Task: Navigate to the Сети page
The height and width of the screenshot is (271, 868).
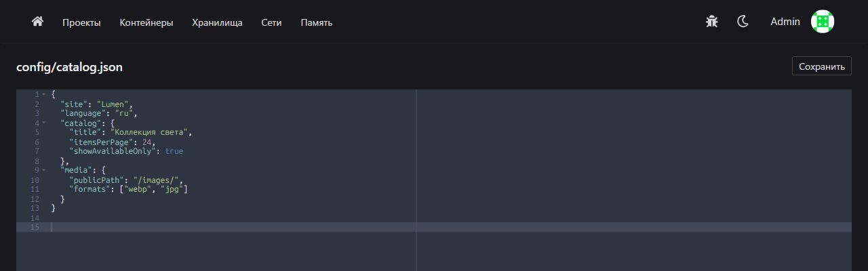Action: 271,22
